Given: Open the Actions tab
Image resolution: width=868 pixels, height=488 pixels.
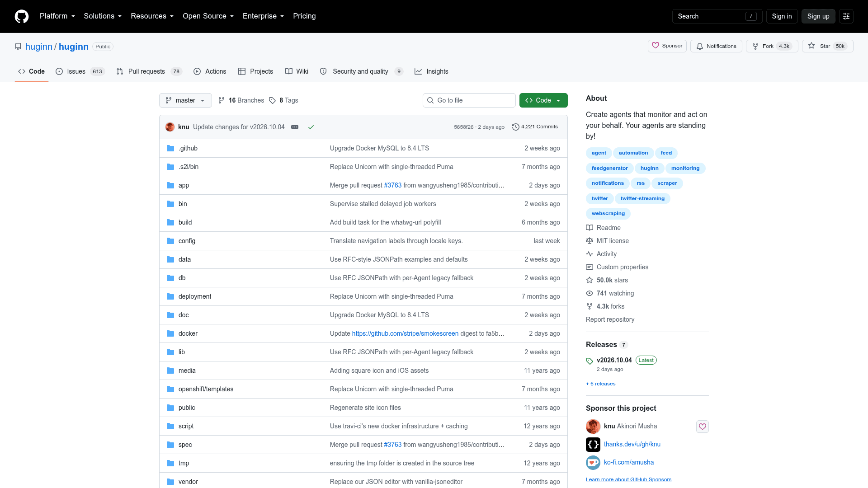Looking at the screenshot, I should pyautogui.click(x=210, y=71).
